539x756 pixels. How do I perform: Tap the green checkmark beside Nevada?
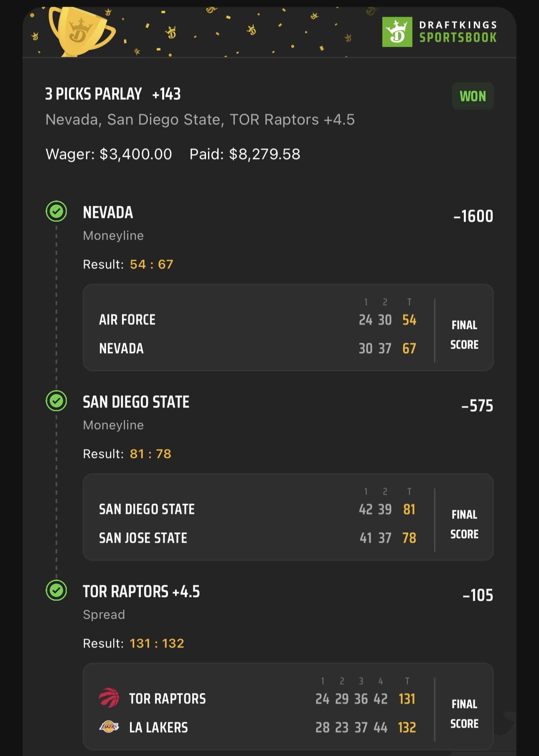click(56, 212)
